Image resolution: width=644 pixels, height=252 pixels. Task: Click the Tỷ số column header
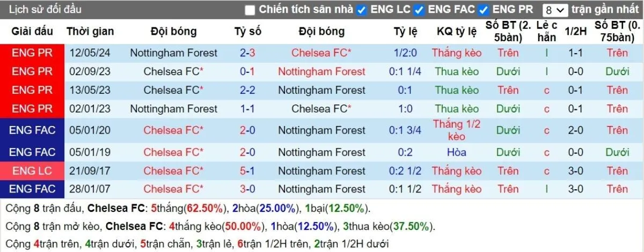tap(247, 32)
